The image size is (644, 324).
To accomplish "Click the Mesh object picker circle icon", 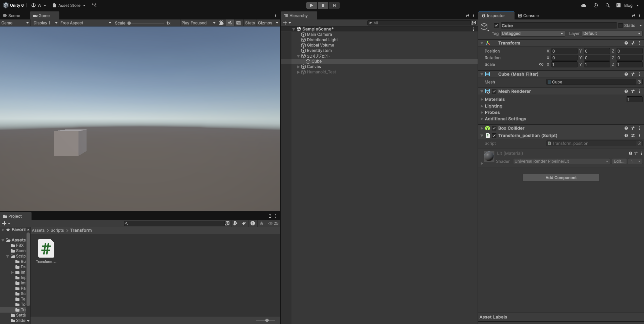I will click(x=639, y=82).
